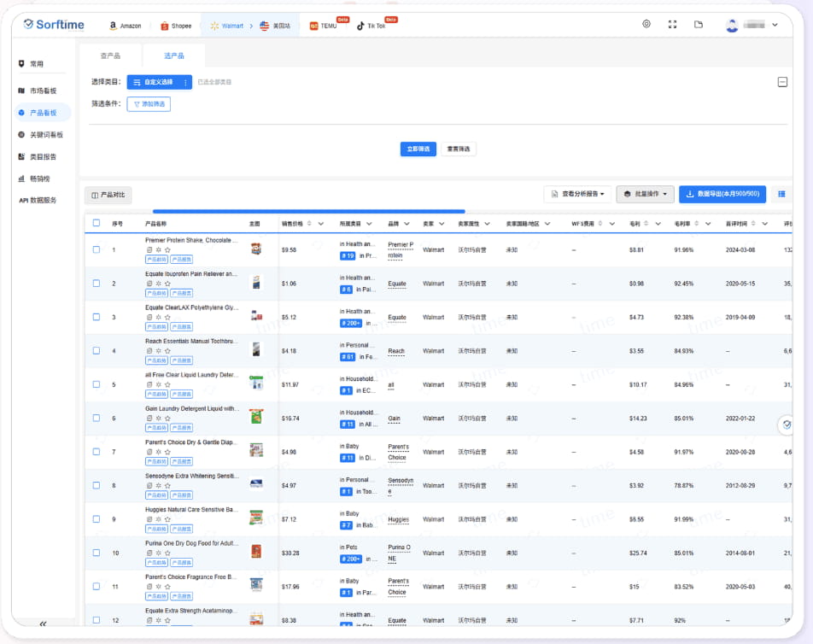Open the product thumbnail for Purina One Dog Food
Viewport: 813px width, 644px height.
256,551
